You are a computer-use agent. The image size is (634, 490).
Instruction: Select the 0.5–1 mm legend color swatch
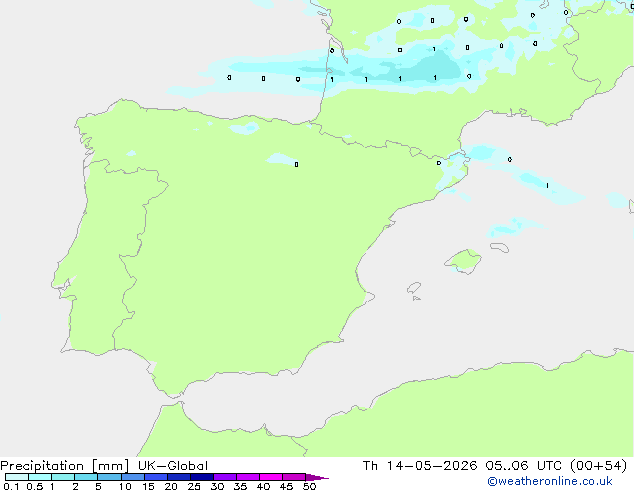[x=40, y=477]
